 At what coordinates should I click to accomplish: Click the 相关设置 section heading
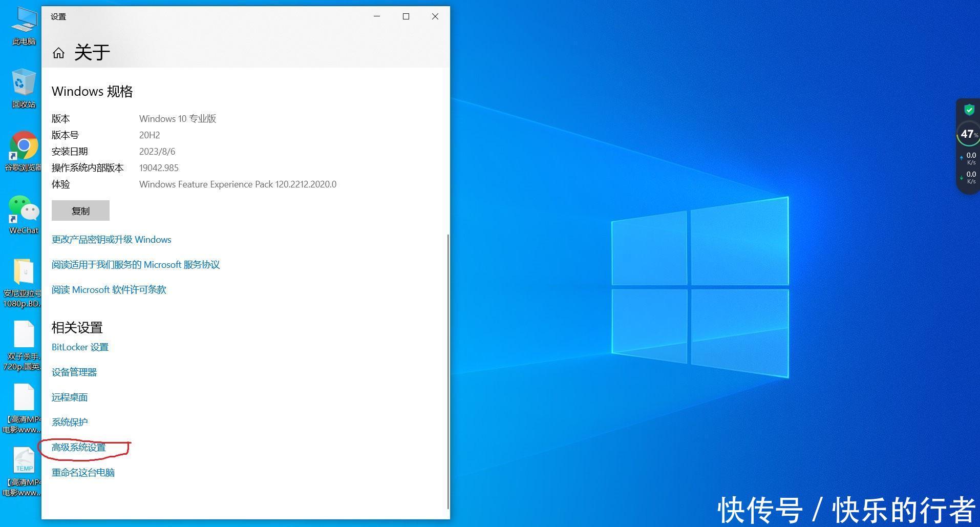coord(77,327)
